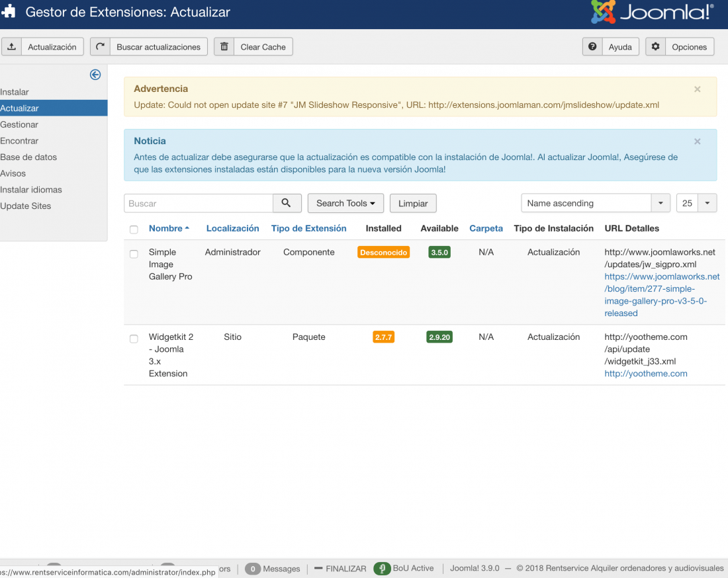728x578 pixels.
Task: Click the Limpiar button
Action: (413, 203)
